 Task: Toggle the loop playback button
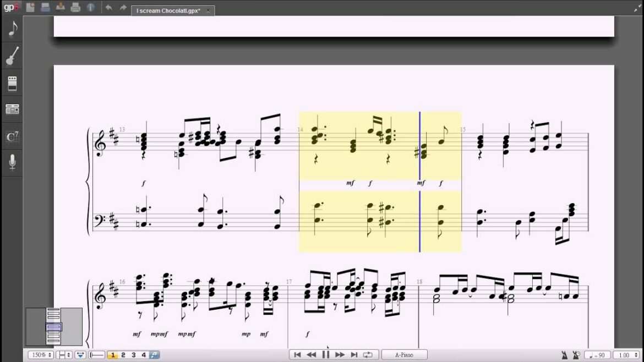[368, 355]
